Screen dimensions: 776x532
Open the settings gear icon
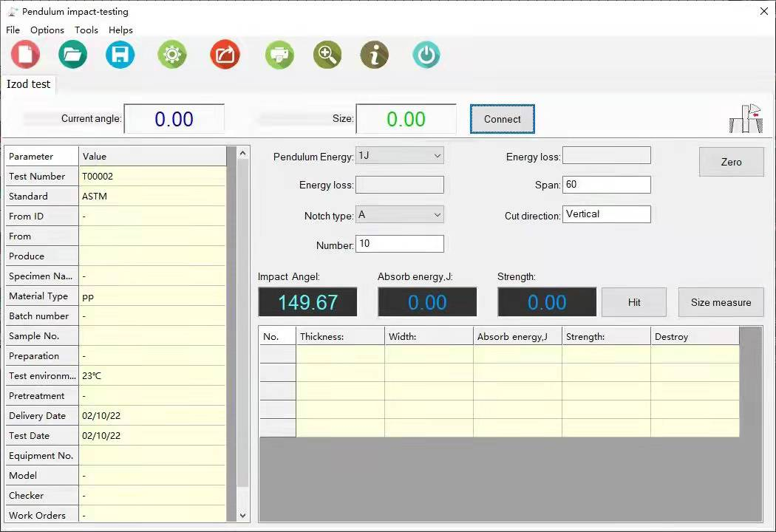(171, 54)
